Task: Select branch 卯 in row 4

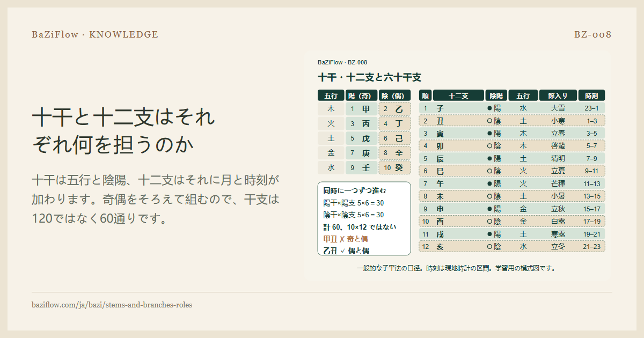Action: pyautogui.click(x=440, y=145)
